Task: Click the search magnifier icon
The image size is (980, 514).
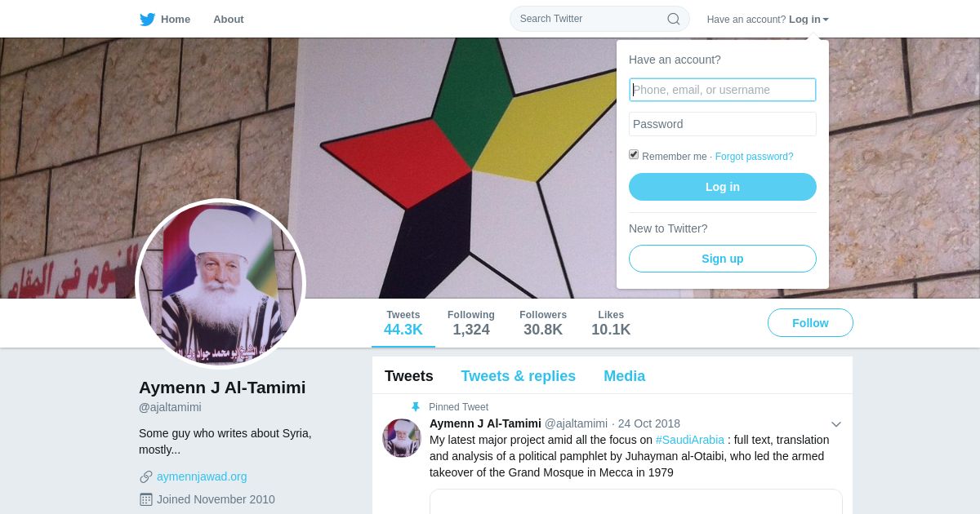Action: pos(674,19)
